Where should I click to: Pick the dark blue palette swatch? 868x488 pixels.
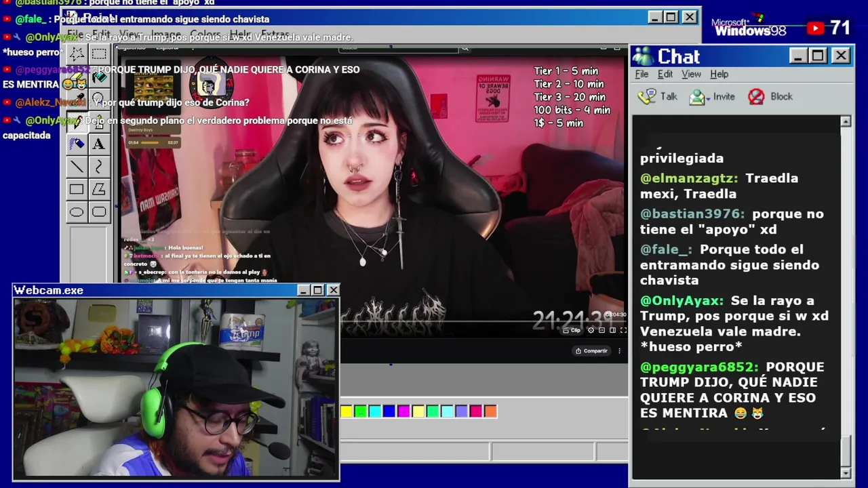389,411
